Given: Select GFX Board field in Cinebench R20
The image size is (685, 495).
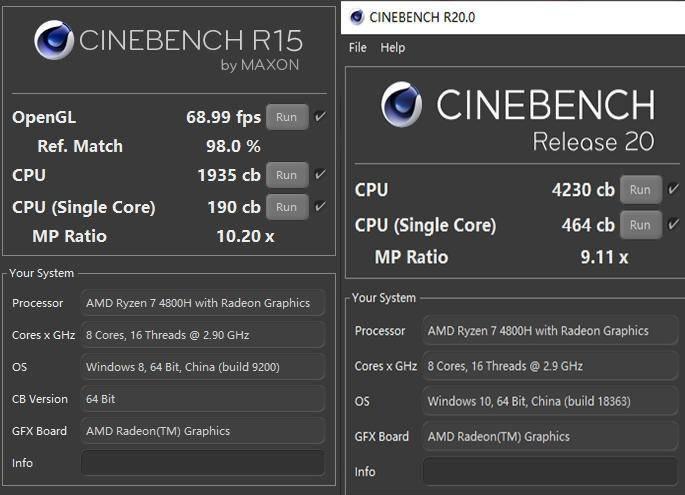Looking at the screenshot, I should [550, 436].
